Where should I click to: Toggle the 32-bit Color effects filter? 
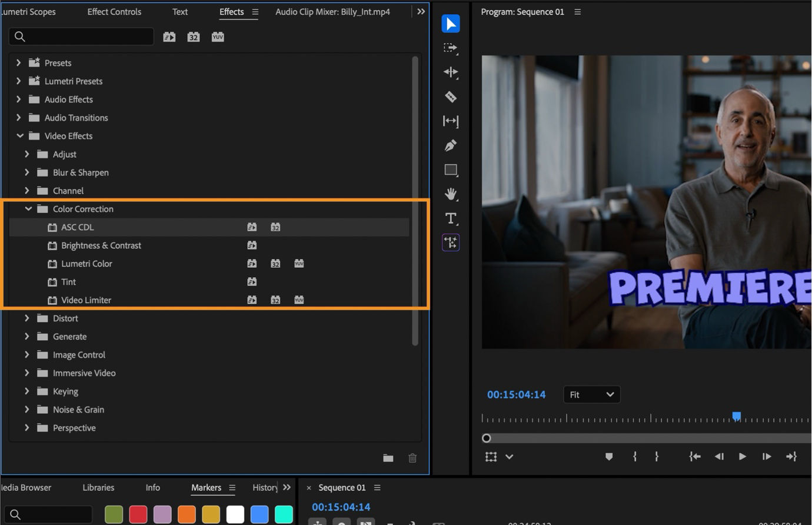click(193, 36)
